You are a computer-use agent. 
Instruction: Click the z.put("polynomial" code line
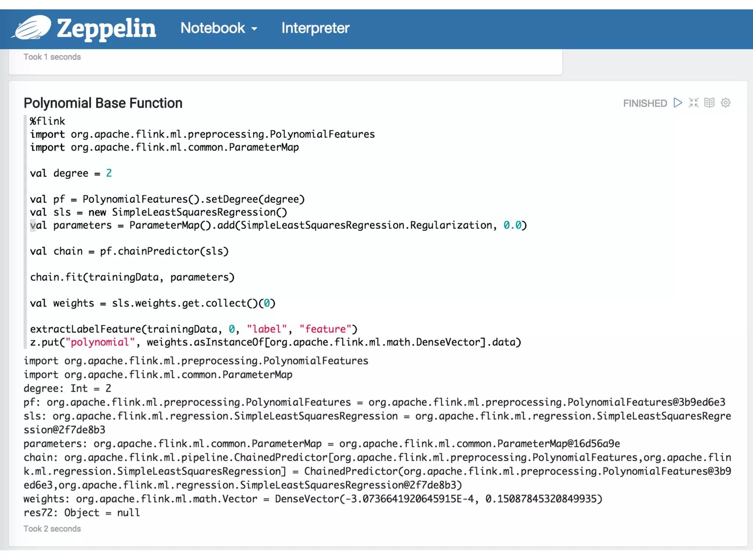click(x=275, y=342)
